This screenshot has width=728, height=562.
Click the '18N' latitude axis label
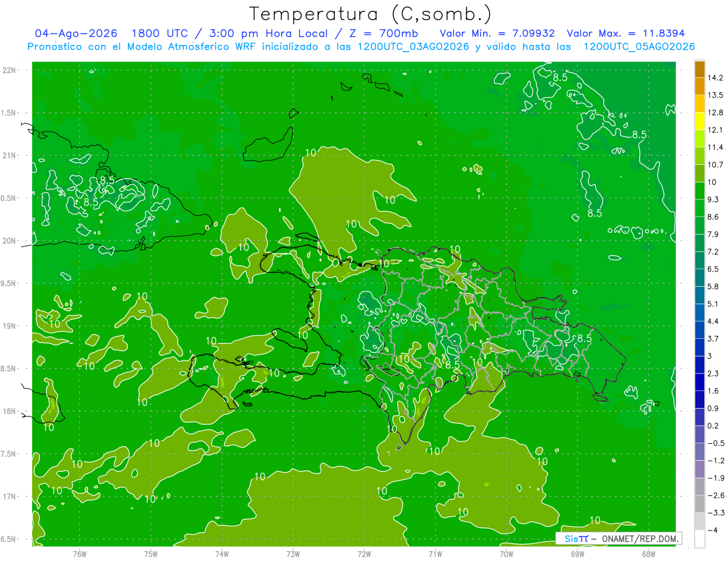point(9,411)
